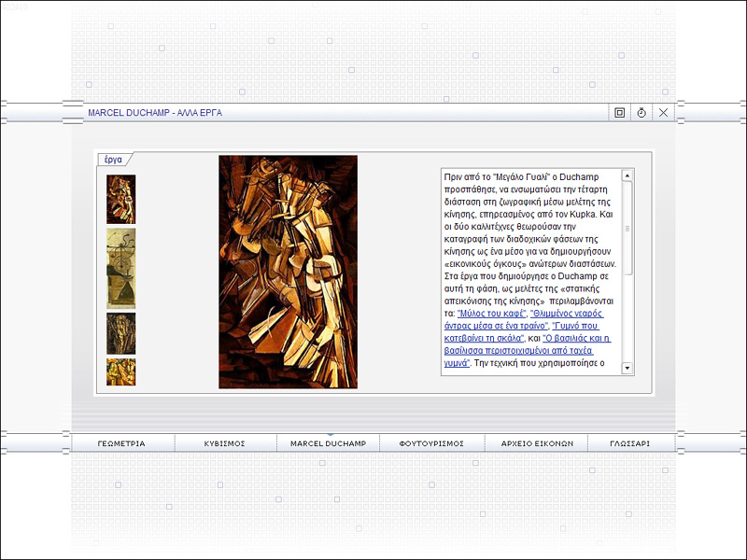The width and height of the screenshot is (747, 560).
Task: Go to the ΦΟΥΤΟΥΡΙΣΜΟΣ section
Action: click(x=431, y=443)
